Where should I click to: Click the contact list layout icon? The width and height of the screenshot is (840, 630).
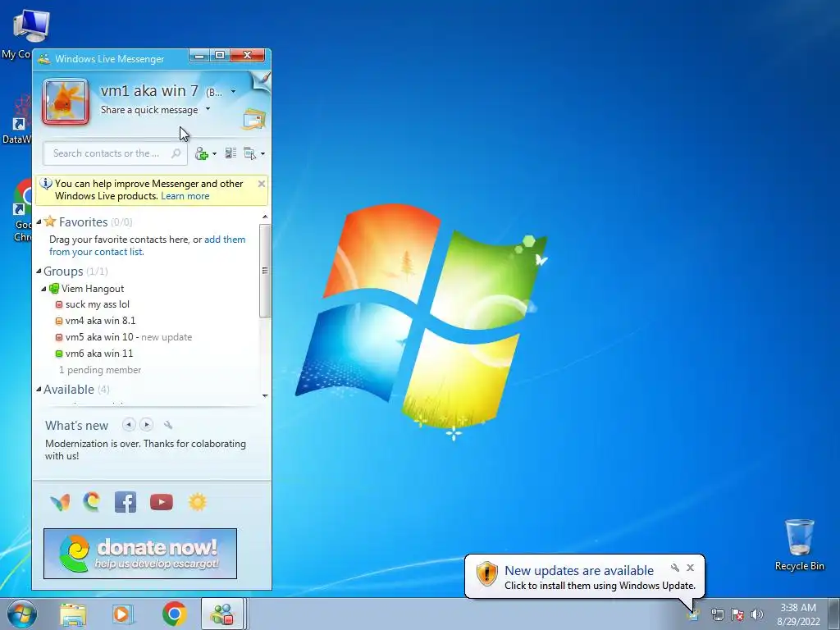[x=231, y=153]
